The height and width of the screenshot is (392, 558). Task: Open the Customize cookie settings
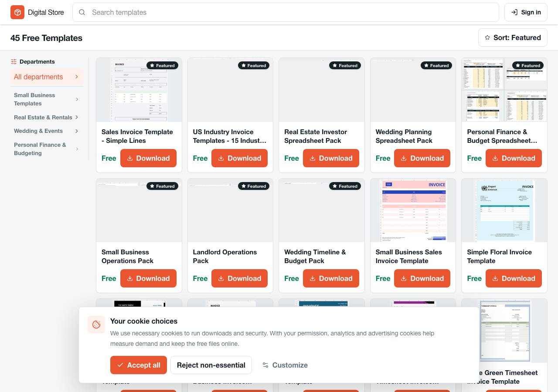(x=285, y=365)
